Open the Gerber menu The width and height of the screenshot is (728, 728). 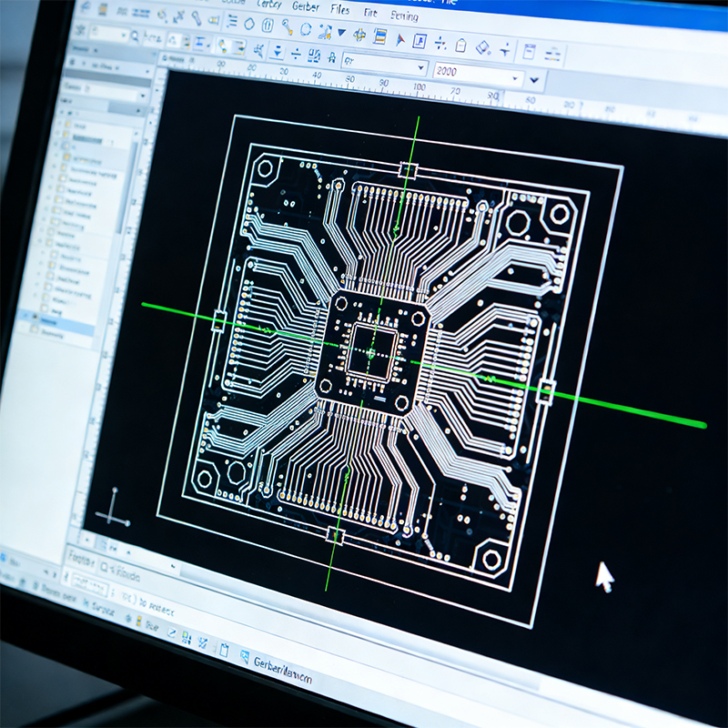[305, 7]
